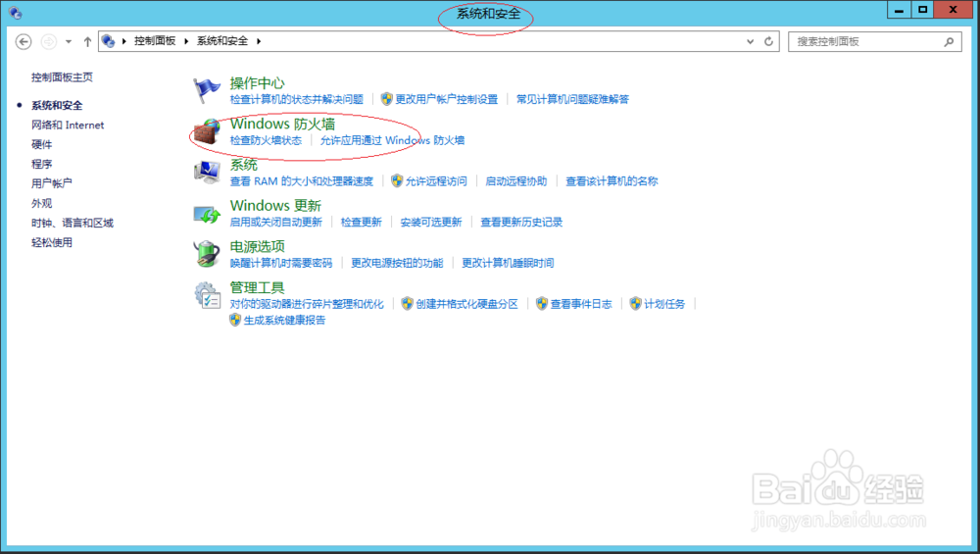Screen dimensions: 980x554
Task: Open 控制面板主页 in sidebar
Action: 62,76
